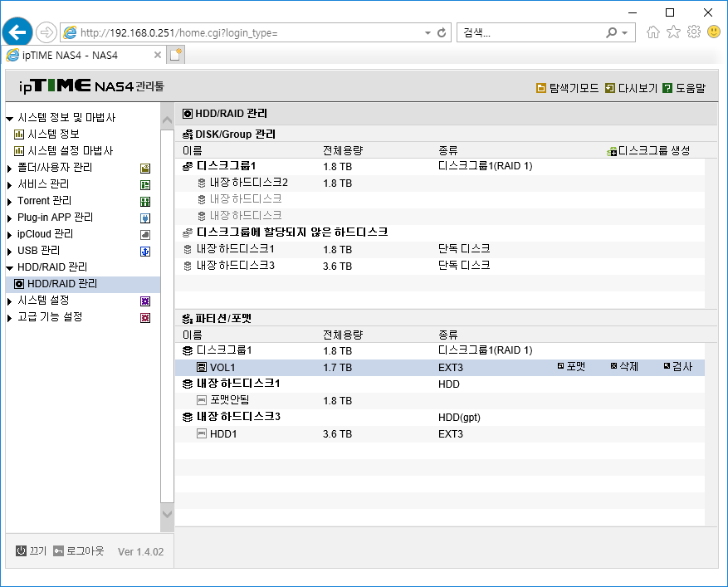Click the 끄기 power icon

pyautogui.click(x=21, y=550)
